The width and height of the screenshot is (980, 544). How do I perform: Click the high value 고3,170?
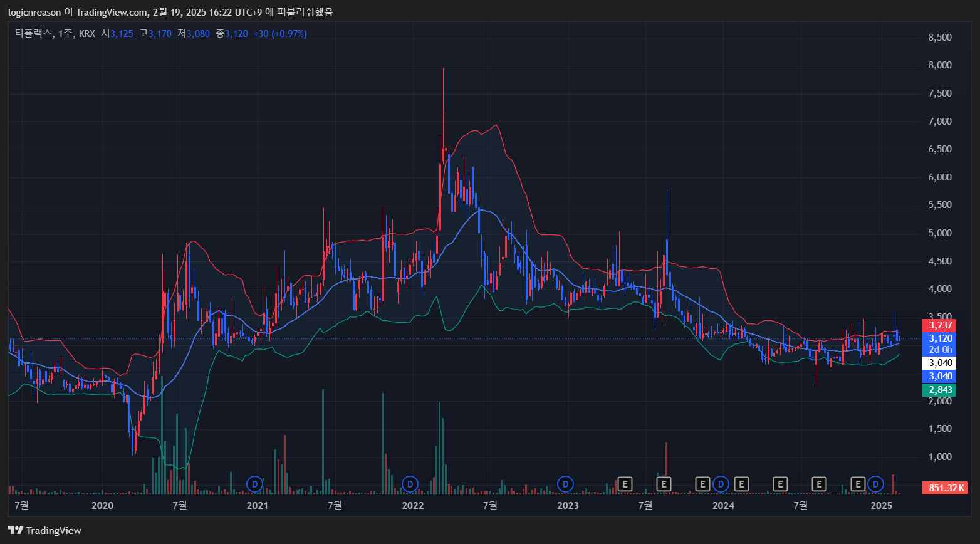click(155, 34)
